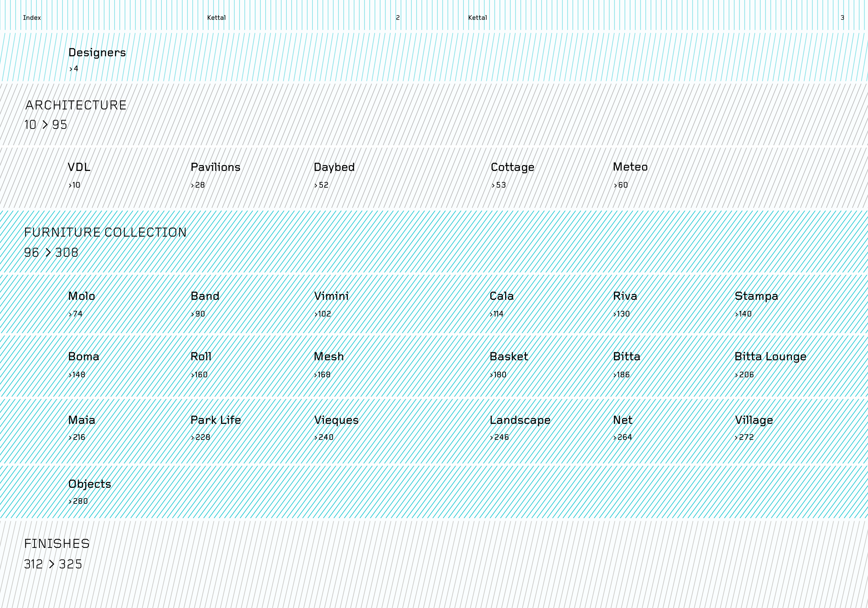Select the Park Life collection

pos(216,420)
